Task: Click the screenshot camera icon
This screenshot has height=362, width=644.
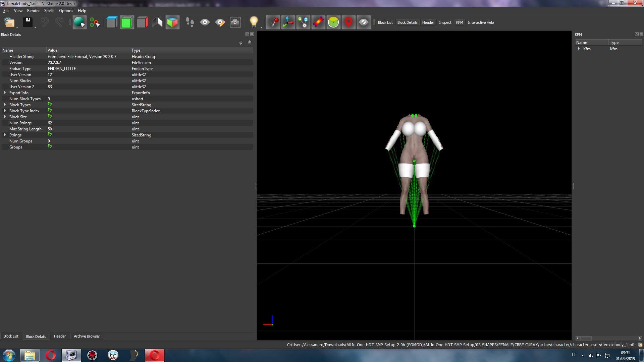Action: pos(235,22)
